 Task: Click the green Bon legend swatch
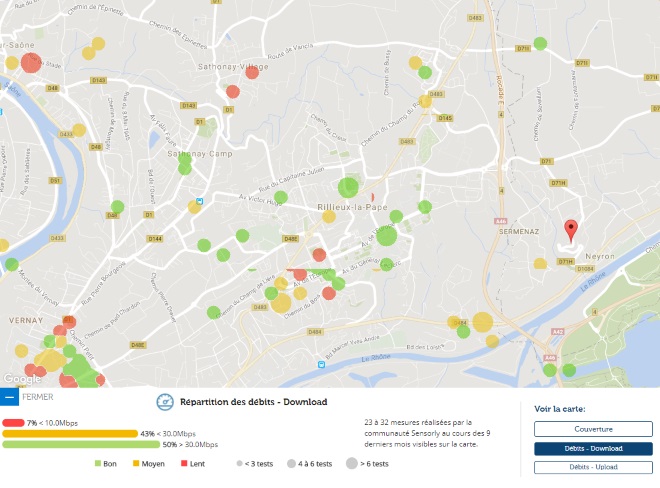(98, 464)
